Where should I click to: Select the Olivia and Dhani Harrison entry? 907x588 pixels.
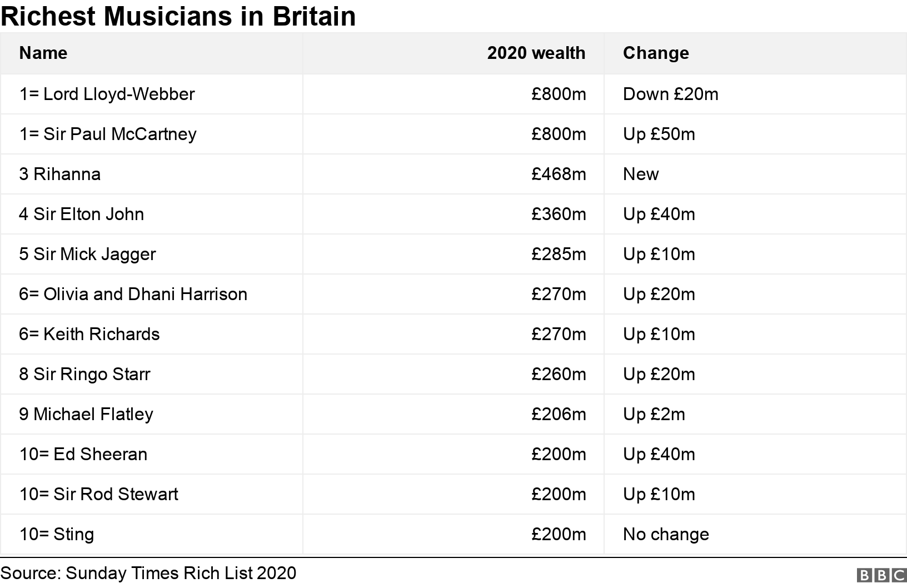pyautogui.click(x=133, y=294)
